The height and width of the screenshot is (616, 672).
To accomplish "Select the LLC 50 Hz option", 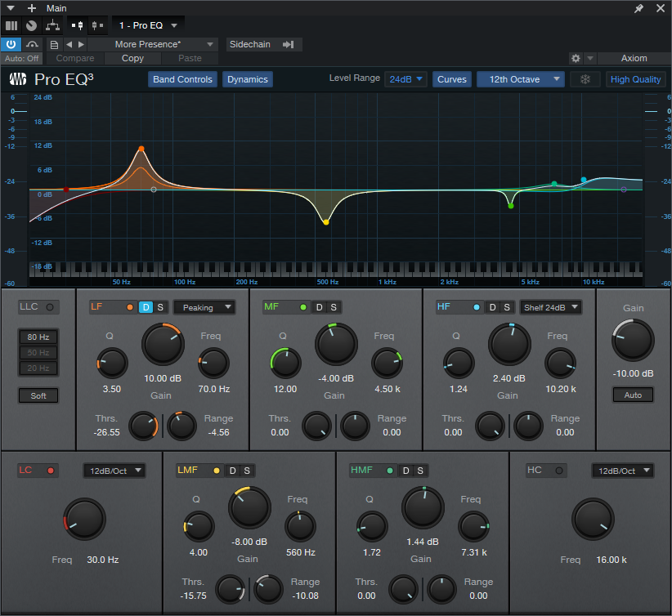I will coord(38,353).
